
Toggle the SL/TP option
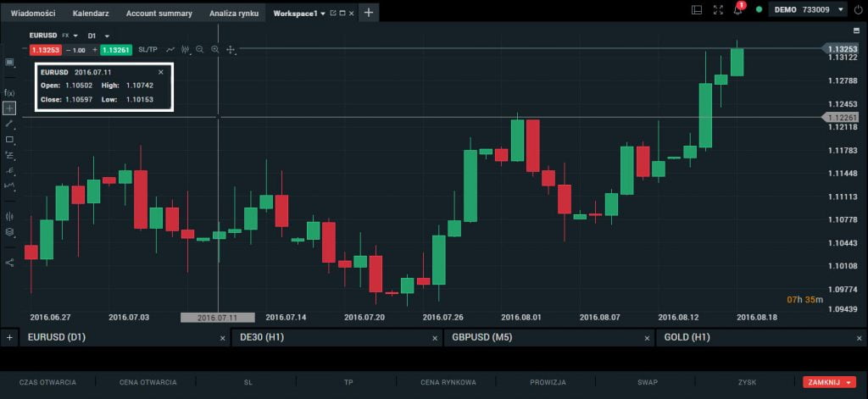[147, 50]
